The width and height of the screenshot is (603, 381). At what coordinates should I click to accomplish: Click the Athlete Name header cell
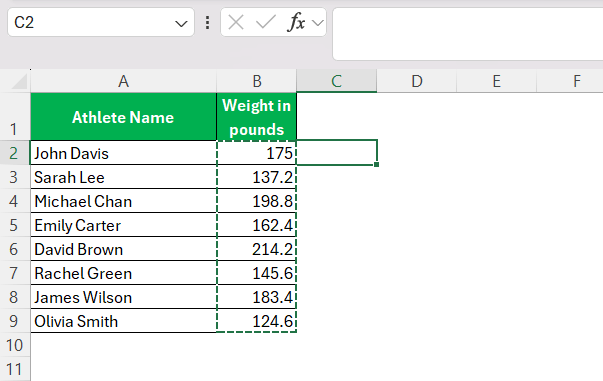tap(123, 117)
